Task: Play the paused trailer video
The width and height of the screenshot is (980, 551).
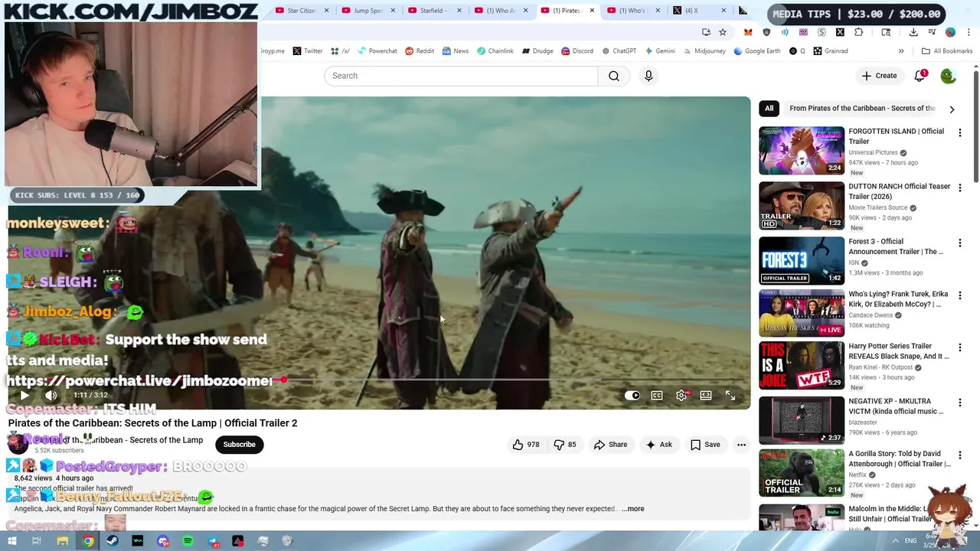Action: click(x=24, y=396)
